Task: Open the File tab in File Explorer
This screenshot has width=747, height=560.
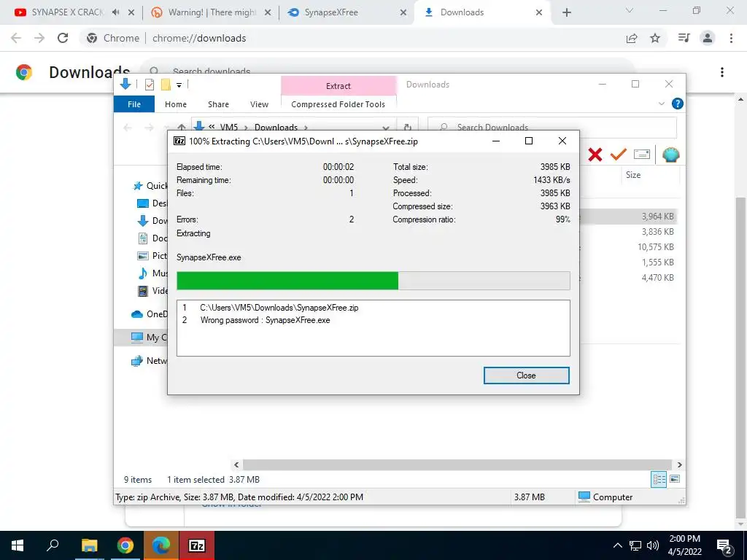Action: coord(134,104)
